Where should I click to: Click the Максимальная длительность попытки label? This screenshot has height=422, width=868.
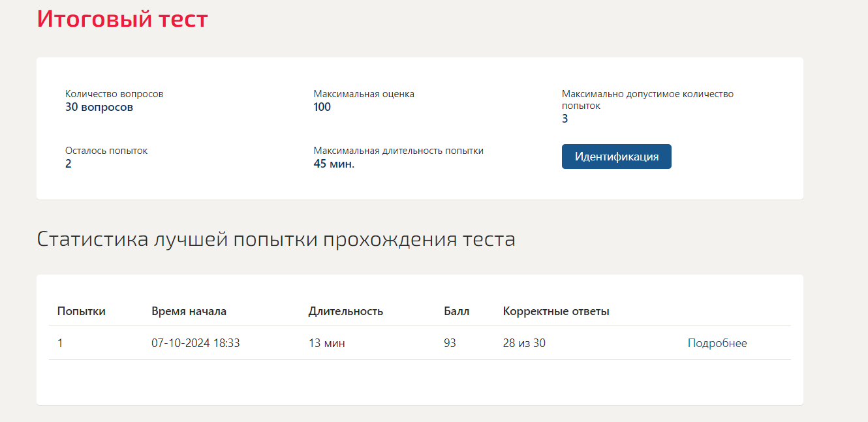[x=398, y=151]
